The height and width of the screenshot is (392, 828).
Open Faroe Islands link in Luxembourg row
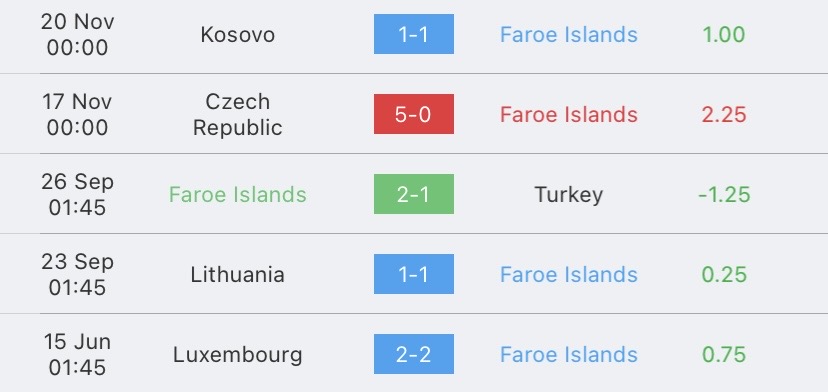point(569,354)
